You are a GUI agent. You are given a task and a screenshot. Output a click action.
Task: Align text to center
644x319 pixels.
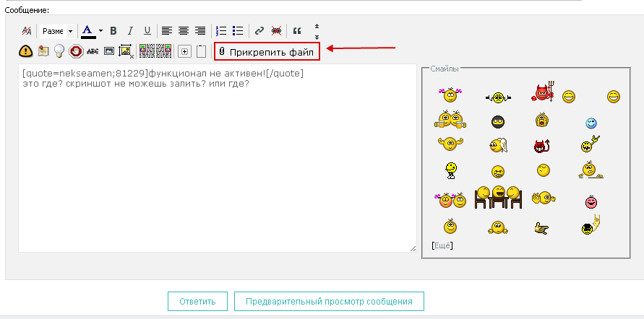tap(184, 31)
